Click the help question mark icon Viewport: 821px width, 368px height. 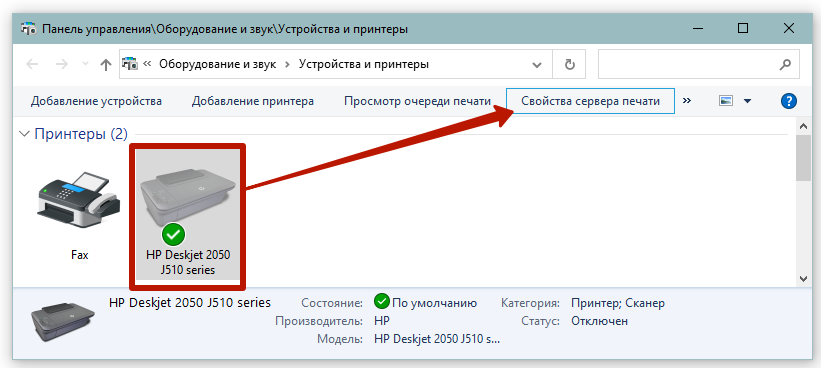(788, 101)
